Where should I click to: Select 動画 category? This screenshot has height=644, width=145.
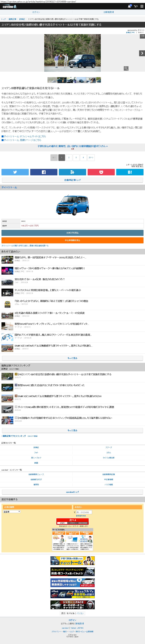pyautogui.click(x=36, y=463)
